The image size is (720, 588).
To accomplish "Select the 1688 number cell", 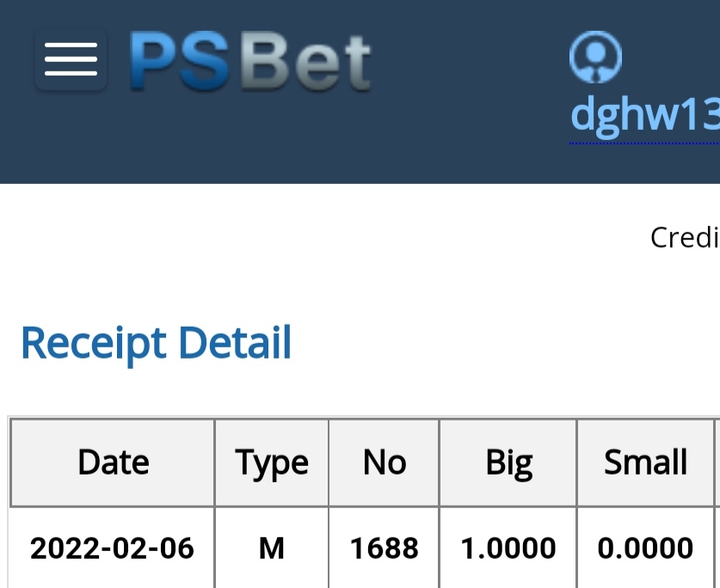I will (384, 548).
